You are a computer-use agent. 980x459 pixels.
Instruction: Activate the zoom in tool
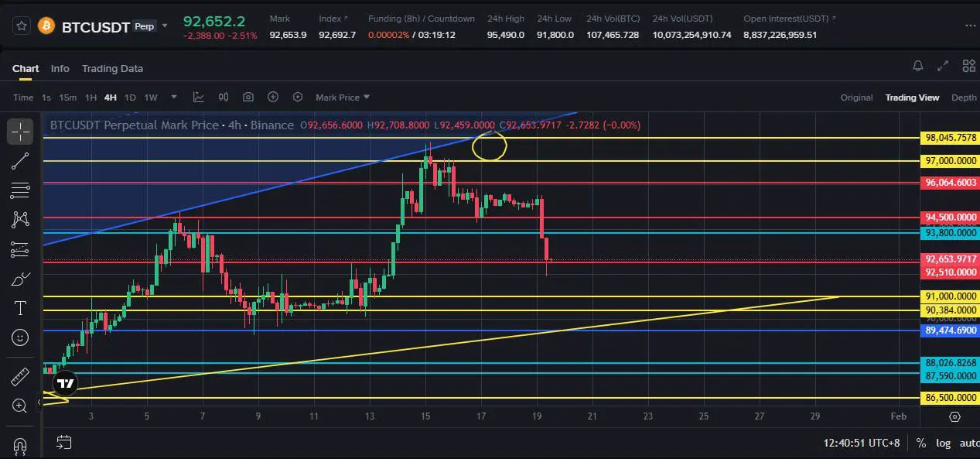(x=20, y=405)
